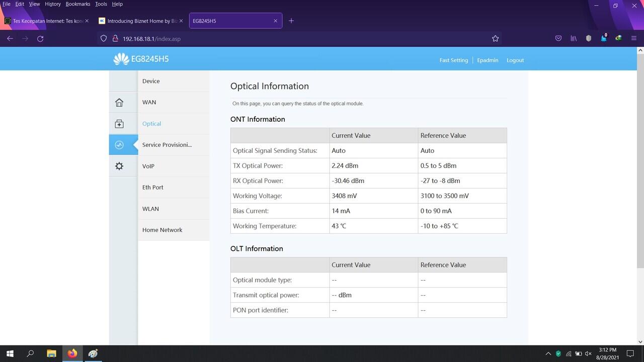
Task: Click the Logout link
Action: tap(515, 60)
